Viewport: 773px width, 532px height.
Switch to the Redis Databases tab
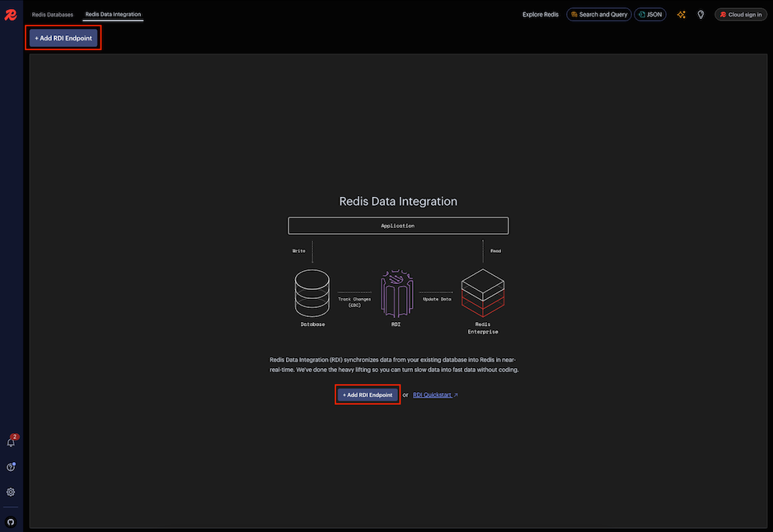(x=52, y=15)
